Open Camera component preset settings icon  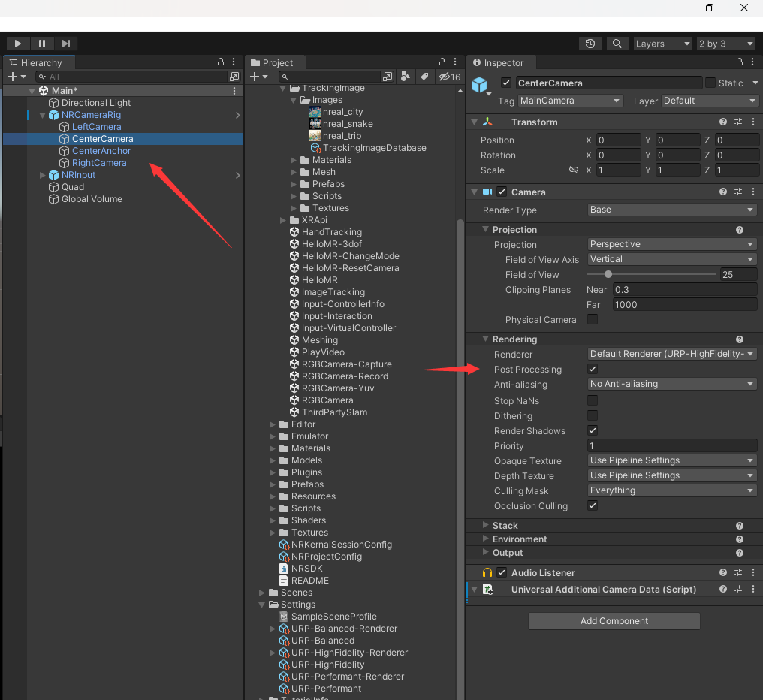737,192
